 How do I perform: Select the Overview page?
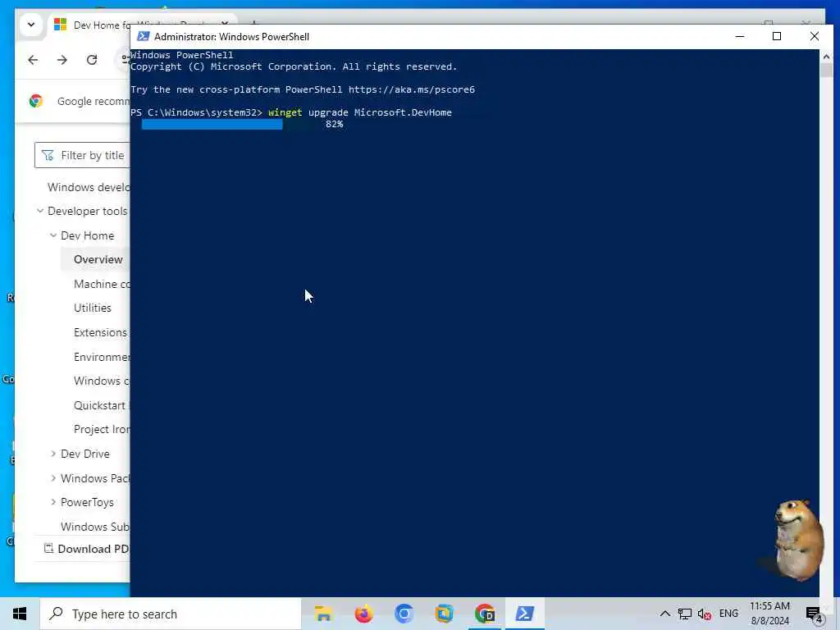(98, 259)
